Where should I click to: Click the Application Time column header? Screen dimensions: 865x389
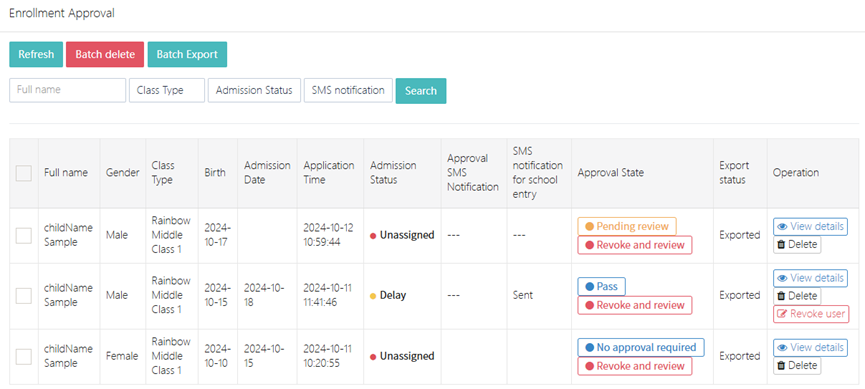click(329, 173)
